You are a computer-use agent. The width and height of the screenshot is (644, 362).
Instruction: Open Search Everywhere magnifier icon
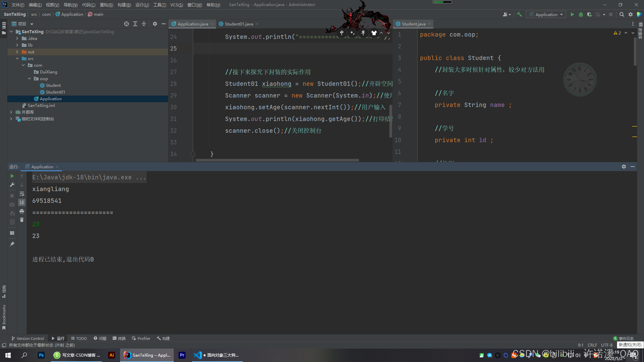tap(622, 14)
